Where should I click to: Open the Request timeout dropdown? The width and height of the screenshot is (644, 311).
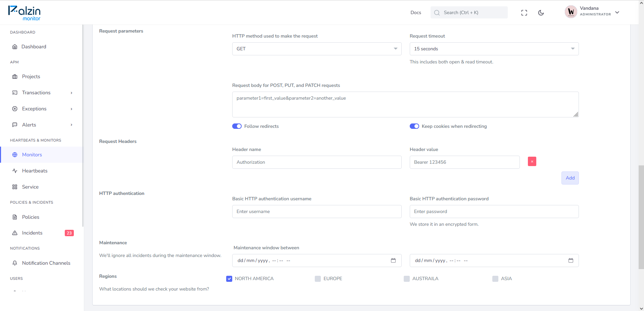click(x=494, y=49)
